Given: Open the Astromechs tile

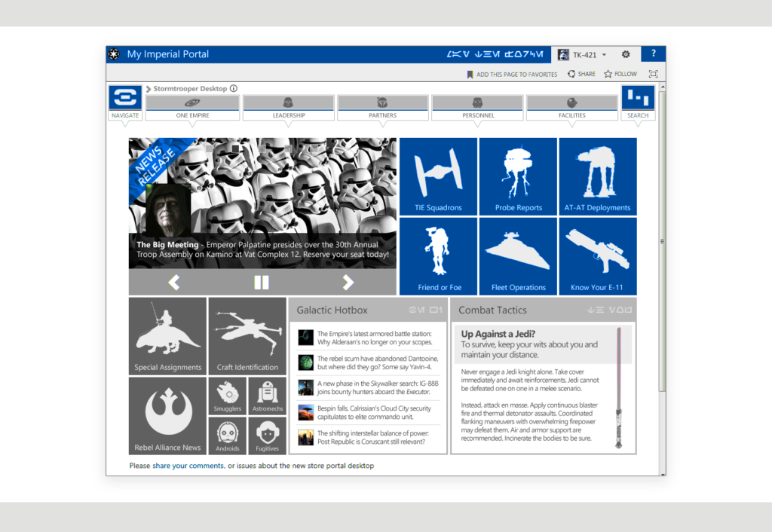Looking at the screenshot, I should pos(268,396).
